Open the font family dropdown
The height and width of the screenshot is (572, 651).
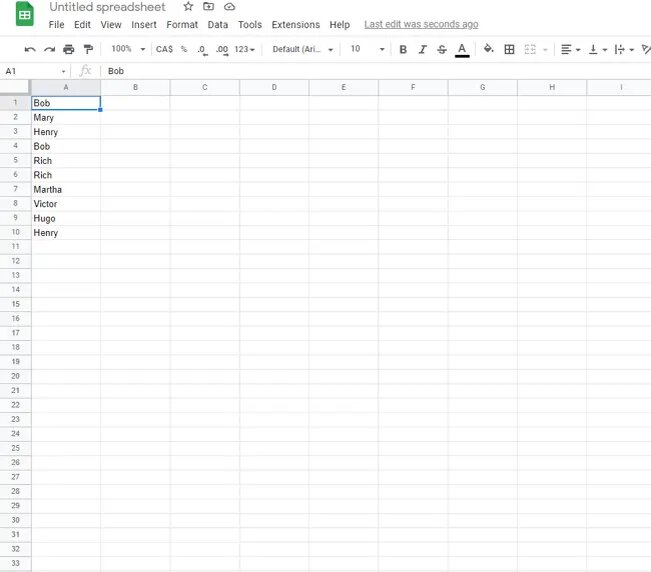(303, 49)
